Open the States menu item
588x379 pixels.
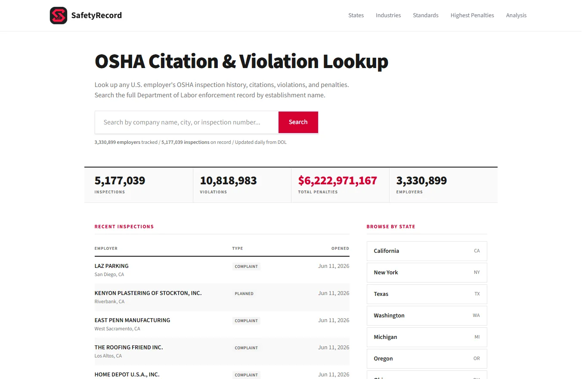click(x=356, y=16)
